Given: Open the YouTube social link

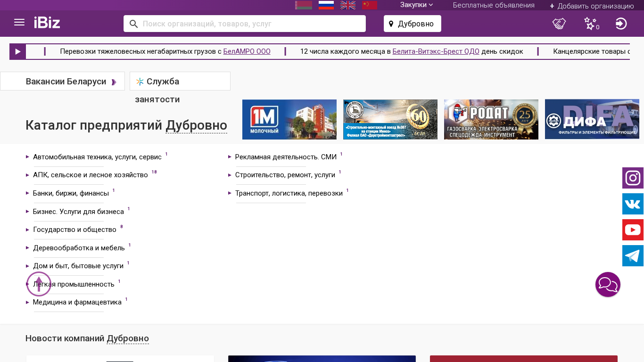Looking at the screenshot, I should [x=633, y=230].
